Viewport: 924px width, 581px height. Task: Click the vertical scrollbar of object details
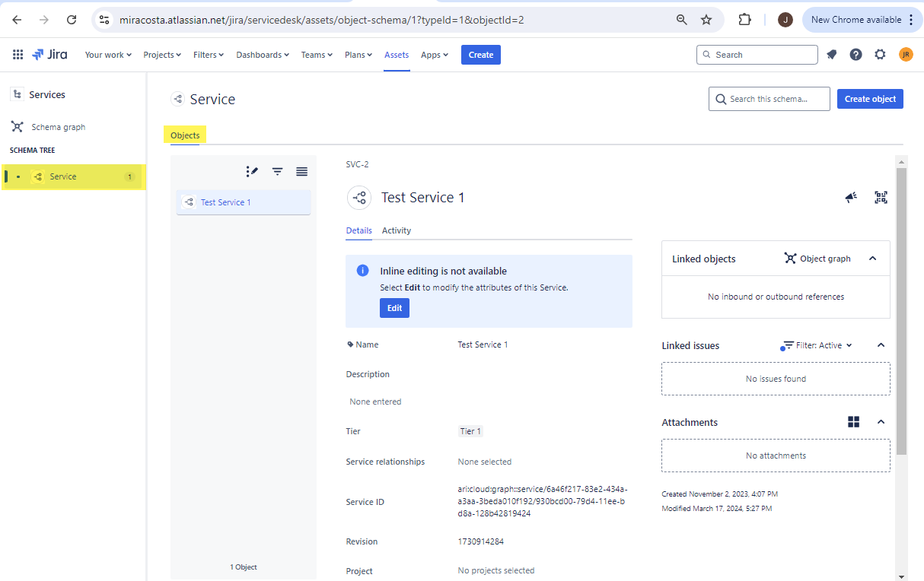[x=901, y=312]
